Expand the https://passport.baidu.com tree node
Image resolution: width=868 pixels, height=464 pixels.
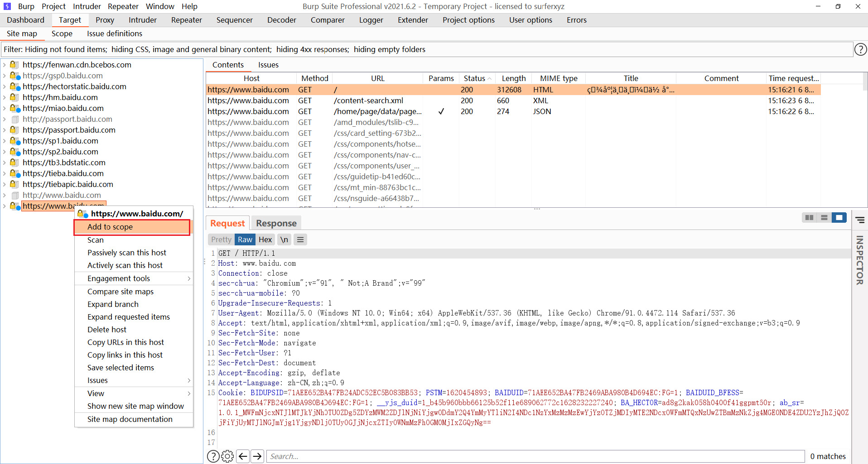point(4,130)
